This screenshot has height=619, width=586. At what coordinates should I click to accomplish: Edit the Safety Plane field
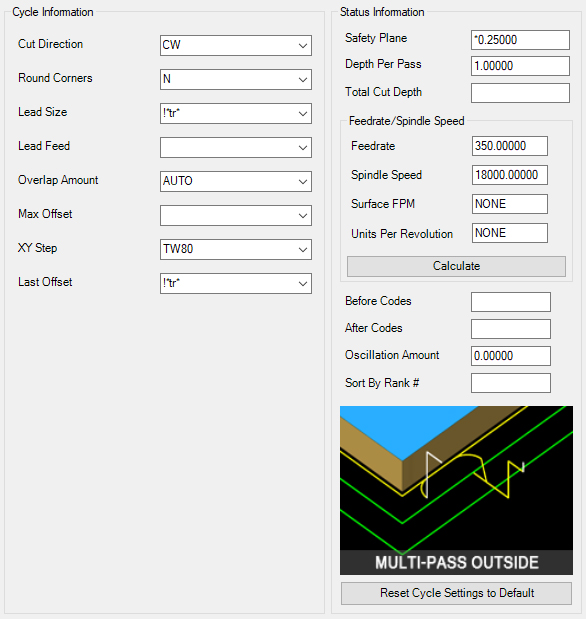tap(520, 40)
